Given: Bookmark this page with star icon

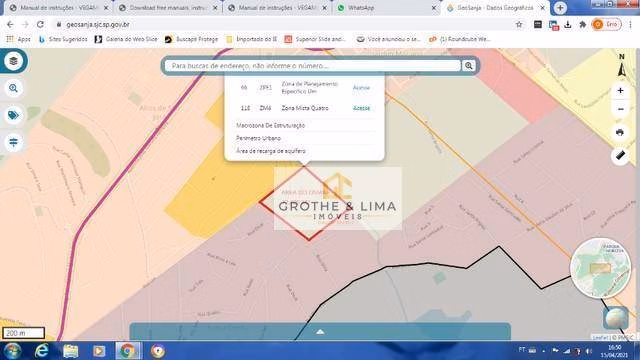Looking at the screenshot, I should [519, 24].
